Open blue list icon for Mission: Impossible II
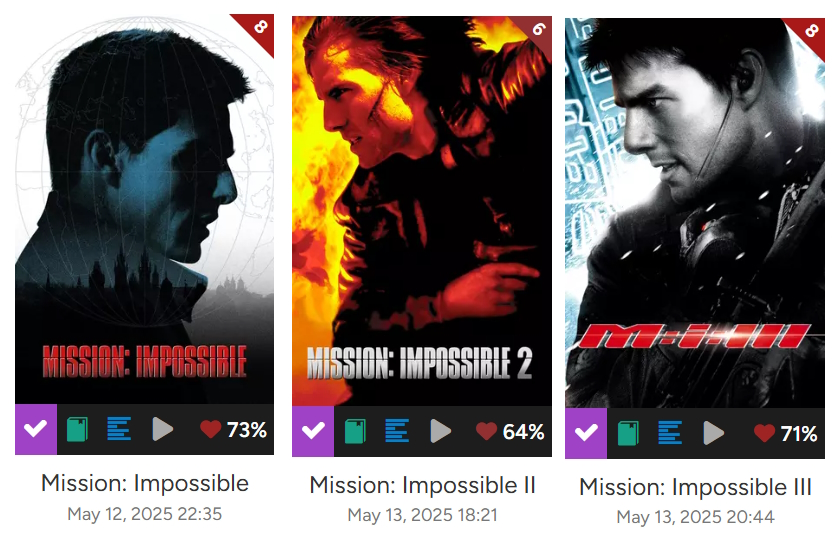This screenshot has width=839, height=544. click(x=397, y=431)
